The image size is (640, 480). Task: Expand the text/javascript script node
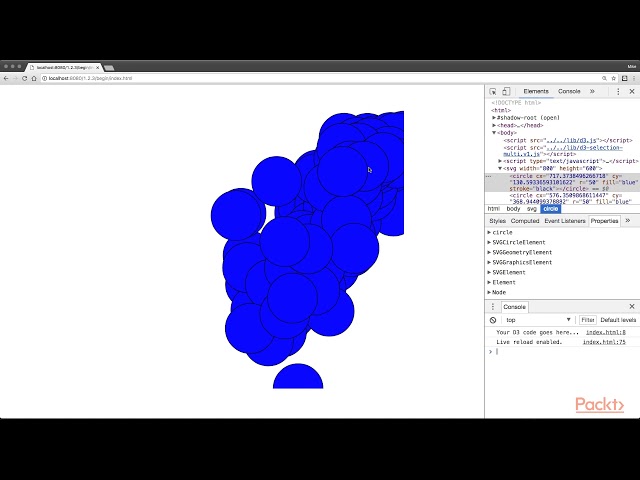pyautogui.click(x=500, y=161)
